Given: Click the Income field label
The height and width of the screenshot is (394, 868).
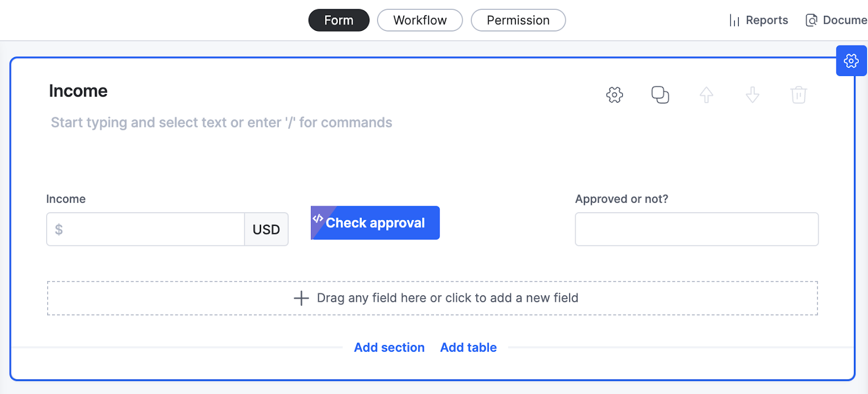Looking at the screenshot, I should 66,199.
